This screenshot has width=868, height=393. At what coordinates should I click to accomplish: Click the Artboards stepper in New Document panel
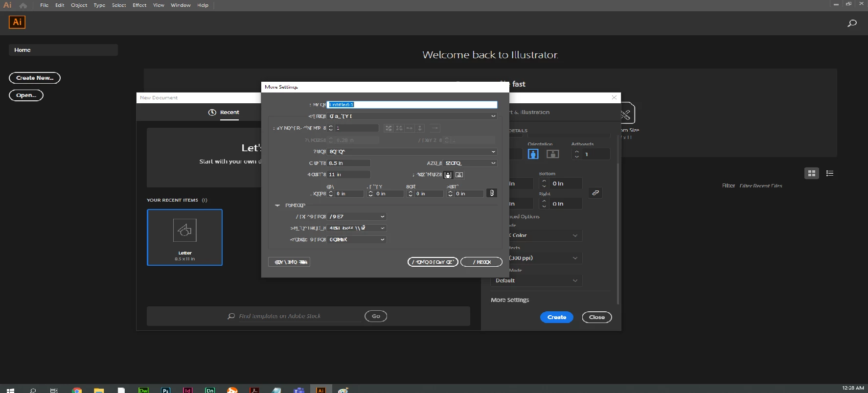point(577,154)
